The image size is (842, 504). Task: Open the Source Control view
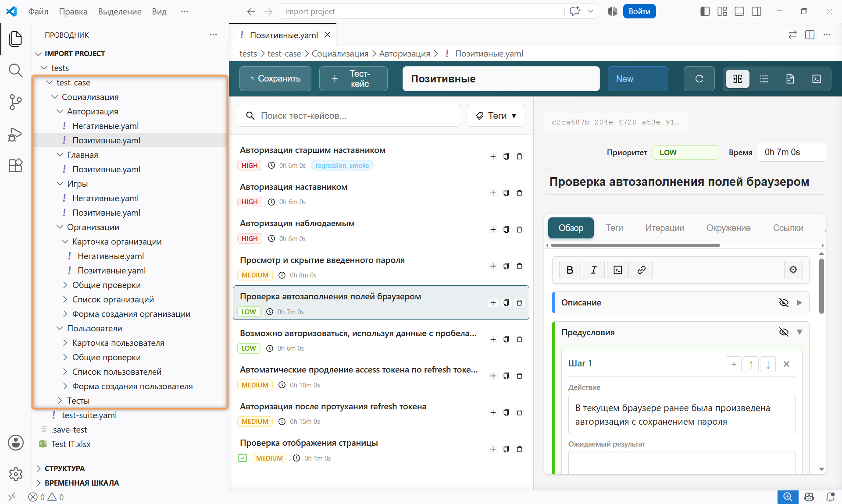(x=16, y=102)
